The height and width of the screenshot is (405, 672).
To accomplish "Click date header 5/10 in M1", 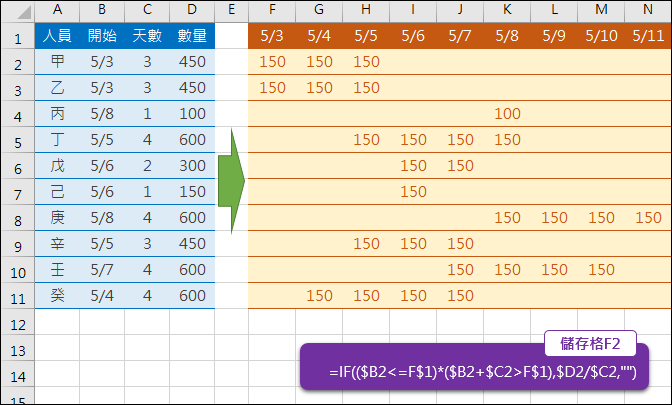I will tap(601, 36).
